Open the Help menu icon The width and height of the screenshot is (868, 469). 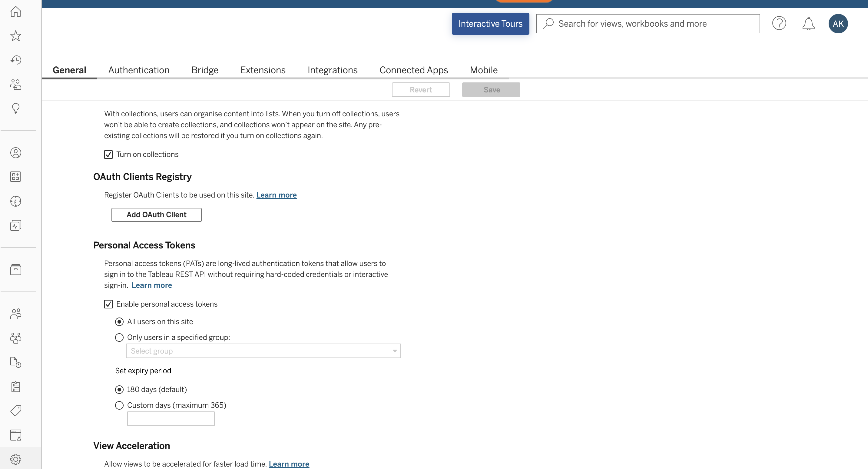[779, 24]
